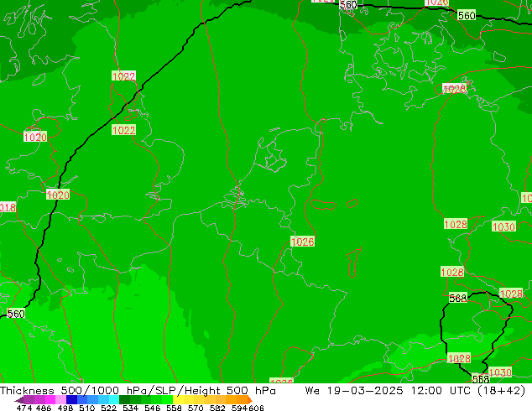The image size is (532, 411).
Task: Select the legend value 558
Action: click(174, 408)
